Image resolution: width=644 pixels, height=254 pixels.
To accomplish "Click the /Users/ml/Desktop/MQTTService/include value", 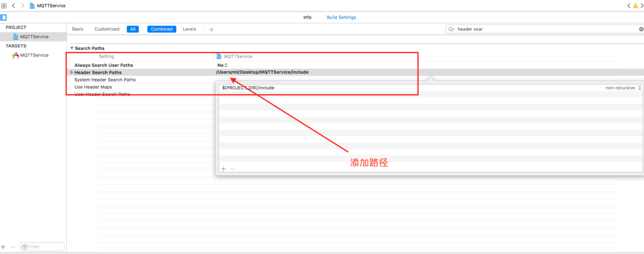I will pyautogui.click(x=262, y=72).
